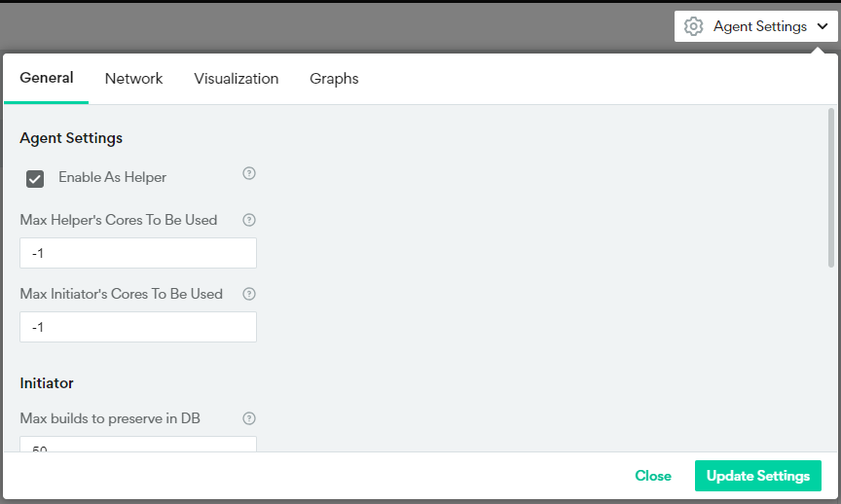Click the Agent Settings gear icon

[693, 26]
